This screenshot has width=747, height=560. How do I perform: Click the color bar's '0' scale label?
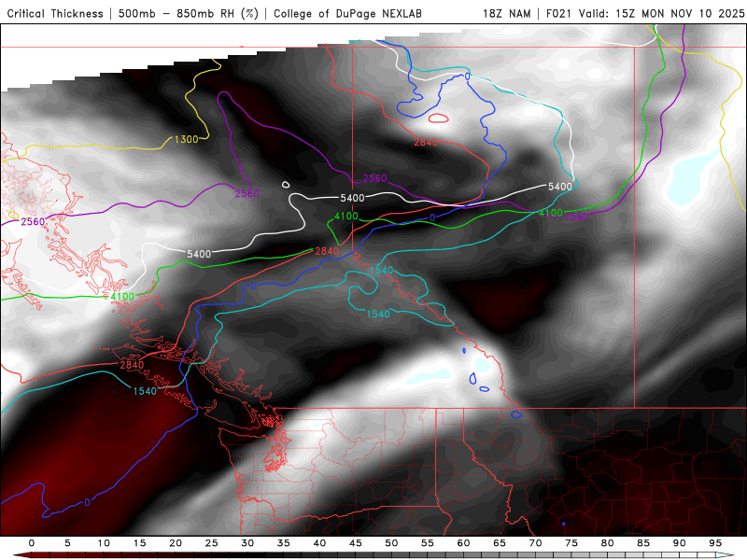click(x=32, y=543)
